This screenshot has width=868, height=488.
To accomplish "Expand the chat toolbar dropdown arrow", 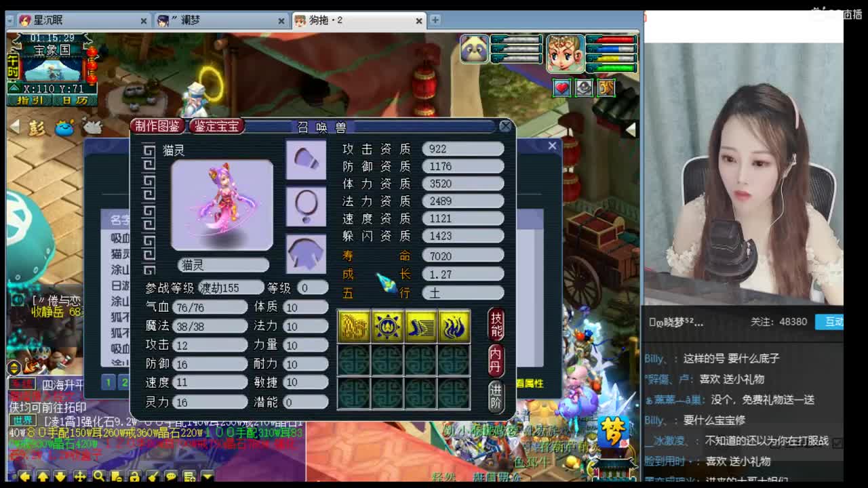I will pyautogui.click(x=208, y=476).
